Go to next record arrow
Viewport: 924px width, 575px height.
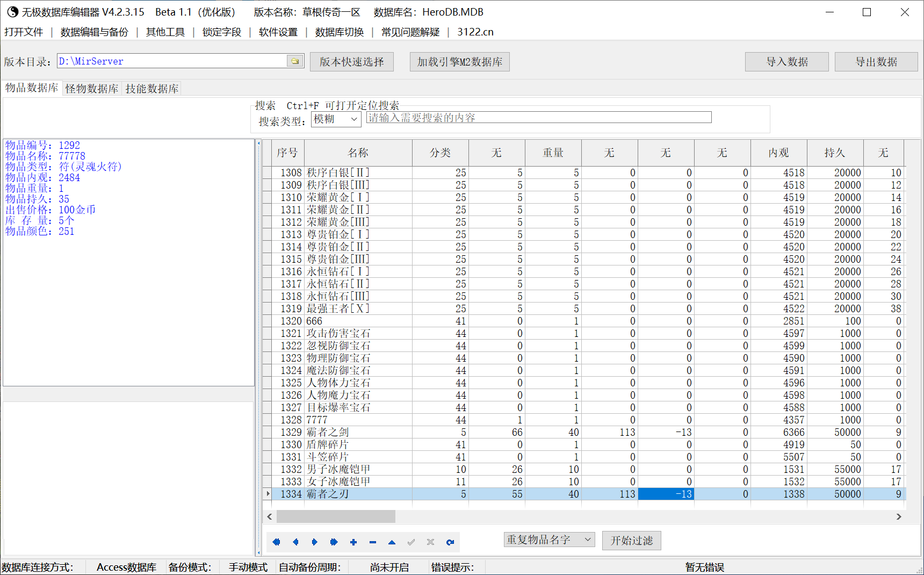tap(315, 542)
